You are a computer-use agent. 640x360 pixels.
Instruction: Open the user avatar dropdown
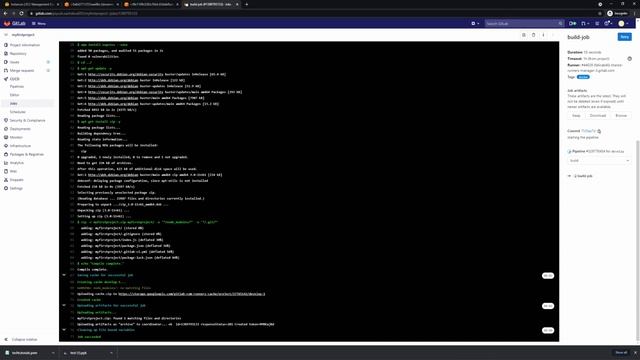click(x=624, y=24)
